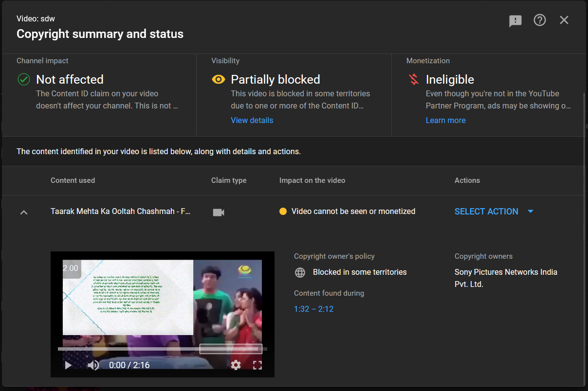Click the video claim type camera icon

pos(219,212)
